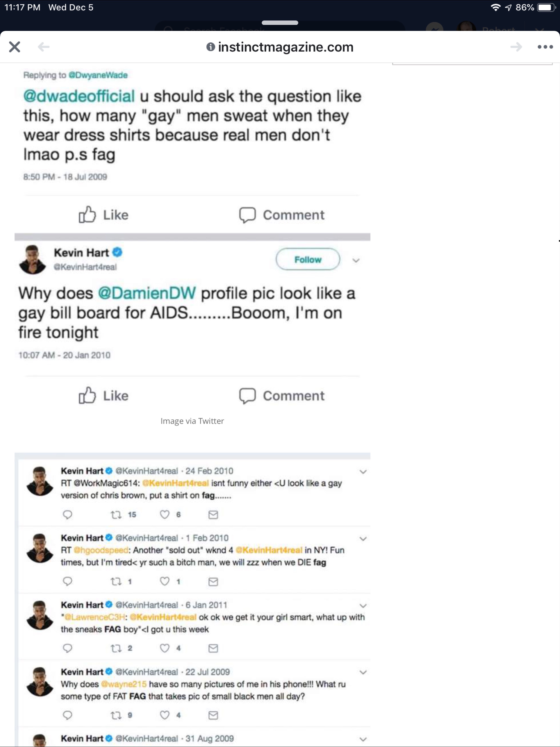560x747 pixels.
Task: Expand the 1 Feb 2010 tweet chevron
Action: pos(363,539)
